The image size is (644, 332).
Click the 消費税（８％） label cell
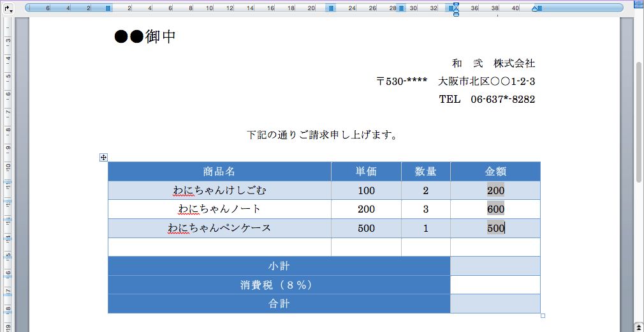pyautogui.click(x=279, y=285)
